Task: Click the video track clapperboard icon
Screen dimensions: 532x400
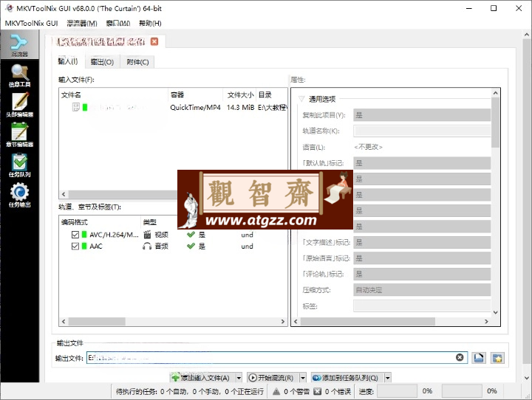Action: (147, 235)
